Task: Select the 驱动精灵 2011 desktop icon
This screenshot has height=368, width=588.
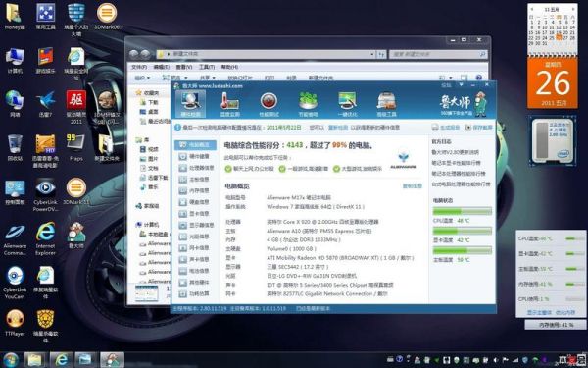Action: (x=76, y=107)
